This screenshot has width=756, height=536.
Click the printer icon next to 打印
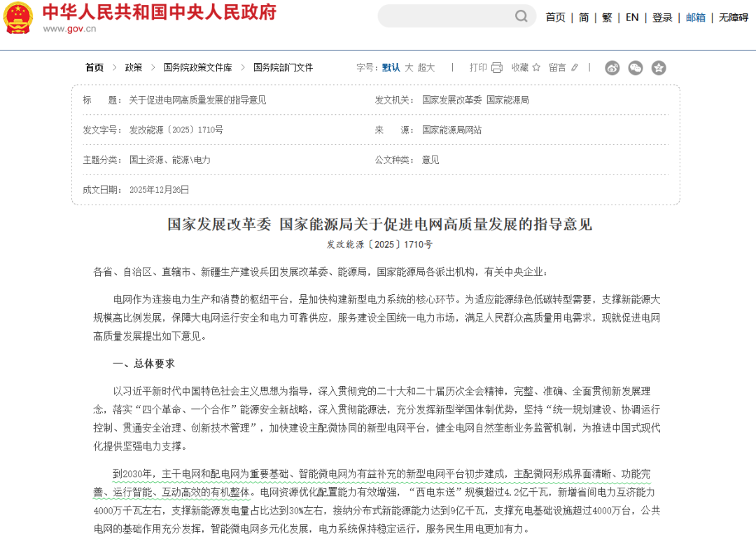pyautogui.click(x=497, y=68)
